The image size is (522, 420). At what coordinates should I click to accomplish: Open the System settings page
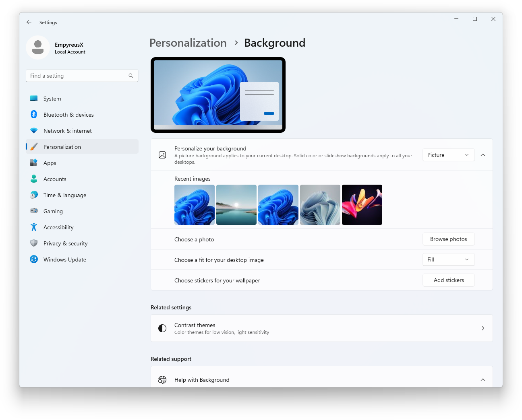[x=82, y=99]
